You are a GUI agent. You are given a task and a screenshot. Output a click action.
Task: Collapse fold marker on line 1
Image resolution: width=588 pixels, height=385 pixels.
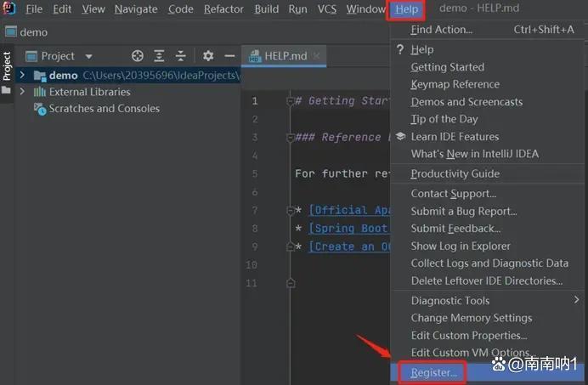tap(290, 101)
